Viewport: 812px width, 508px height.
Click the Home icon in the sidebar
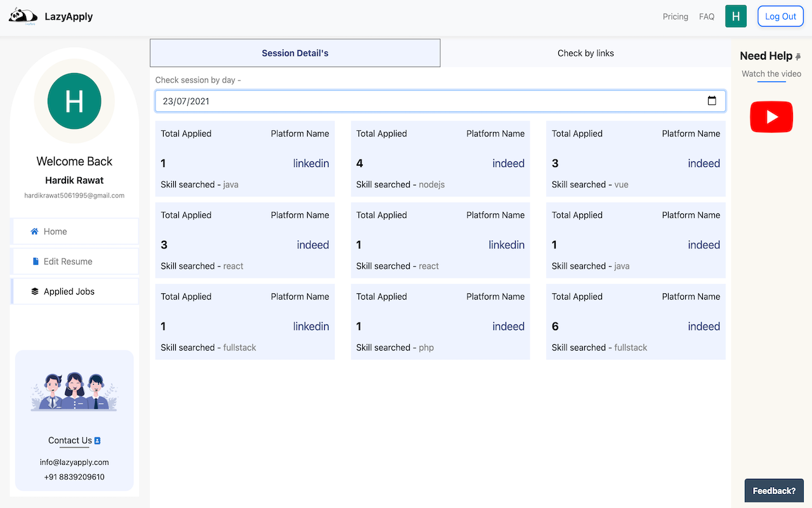tap(33, 231)
